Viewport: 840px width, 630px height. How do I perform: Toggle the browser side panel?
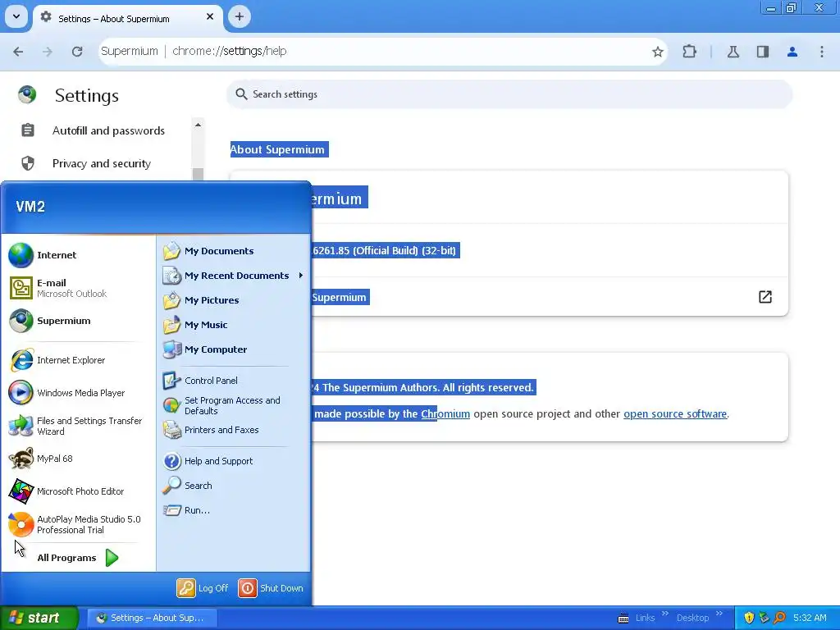click(x=763, y=52)
